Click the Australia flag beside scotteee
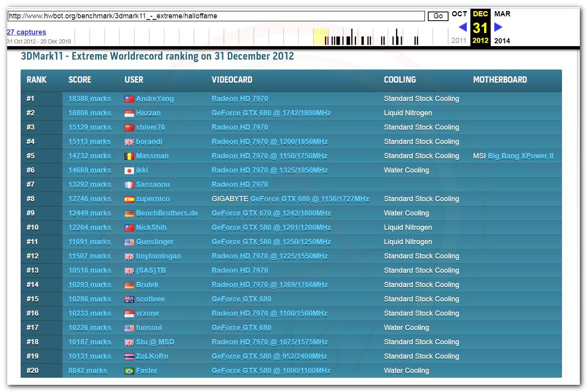587x392 pixels. coord(129,299)
